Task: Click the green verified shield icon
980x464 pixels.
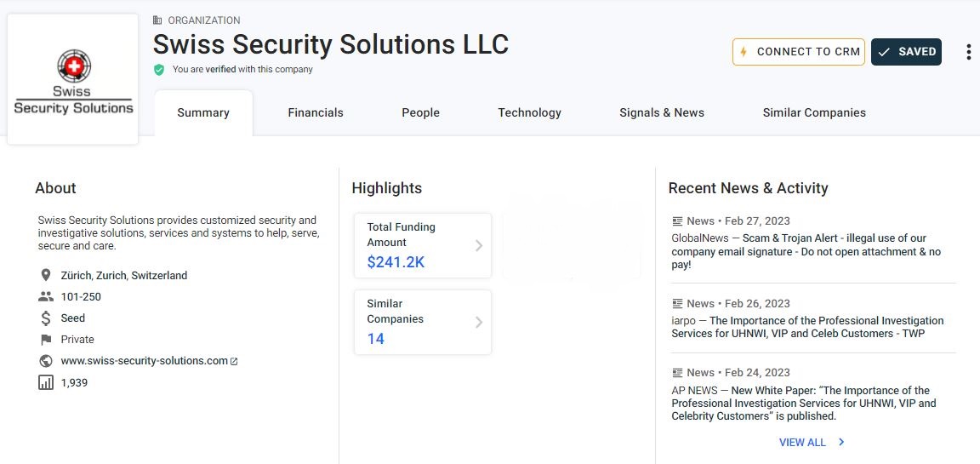Action: click(159, 70)
